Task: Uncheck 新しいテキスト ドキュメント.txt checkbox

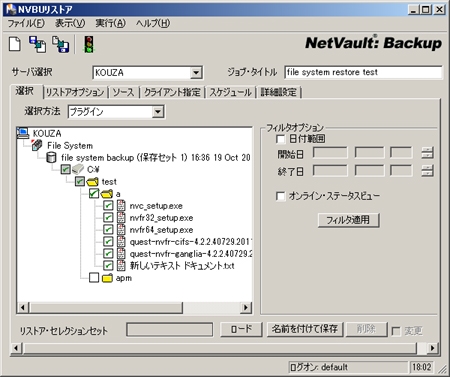Action: [108, 266]
